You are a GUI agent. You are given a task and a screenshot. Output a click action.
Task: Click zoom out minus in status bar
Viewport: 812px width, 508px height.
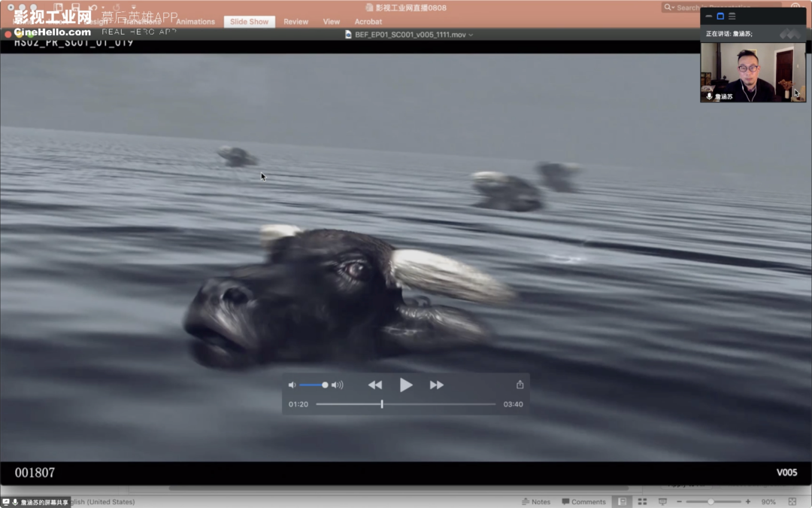click(x=680, y=502)
